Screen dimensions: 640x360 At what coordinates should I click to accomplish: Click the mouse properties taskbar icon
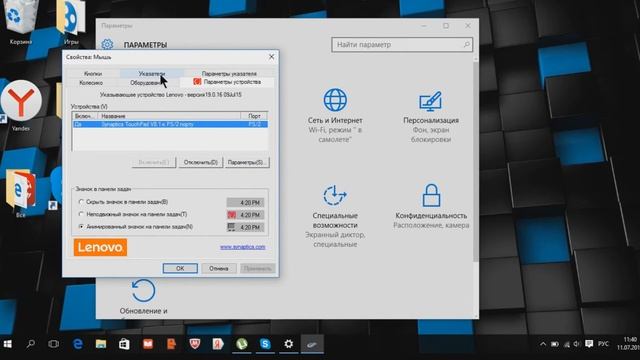(x=312, y=344)
